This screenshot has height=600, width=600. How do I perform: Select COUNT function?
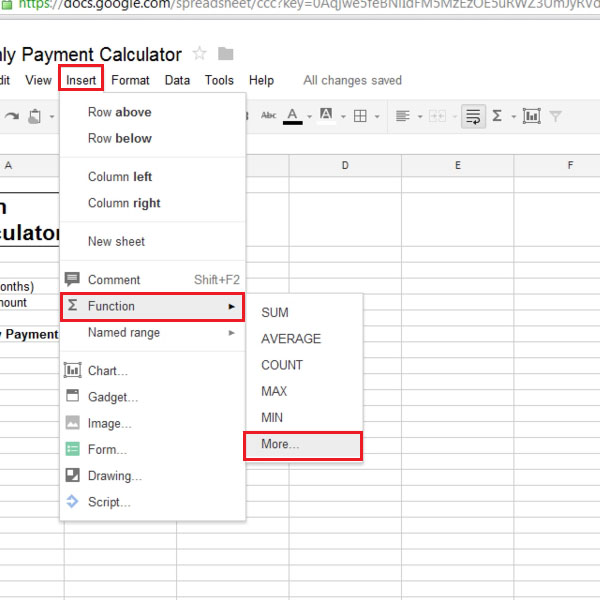[304, 365]
